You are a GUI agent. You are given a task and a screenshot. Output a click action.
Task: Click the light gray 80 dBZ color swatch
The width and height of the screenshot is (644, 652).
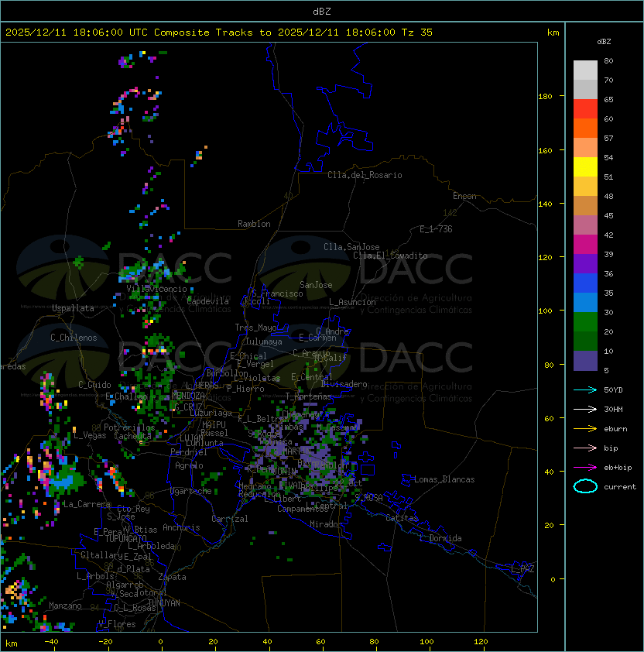[x=585, y=70]
